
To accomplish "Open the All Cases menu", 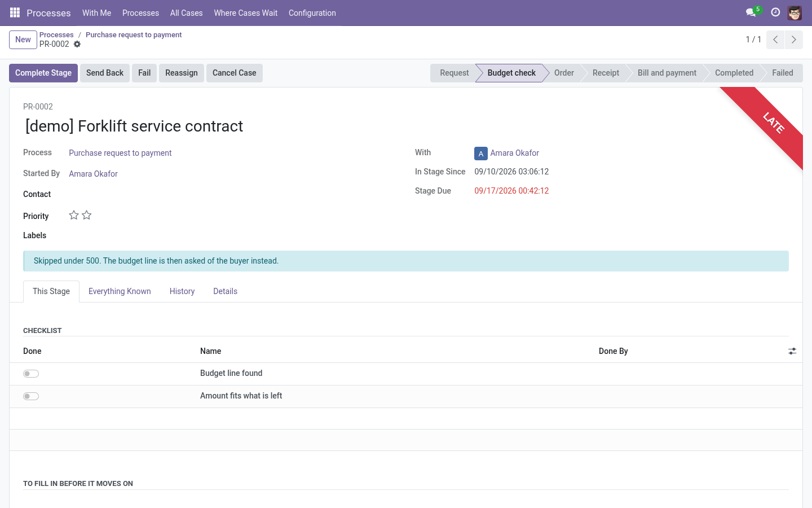I will (x=186, y=13).
